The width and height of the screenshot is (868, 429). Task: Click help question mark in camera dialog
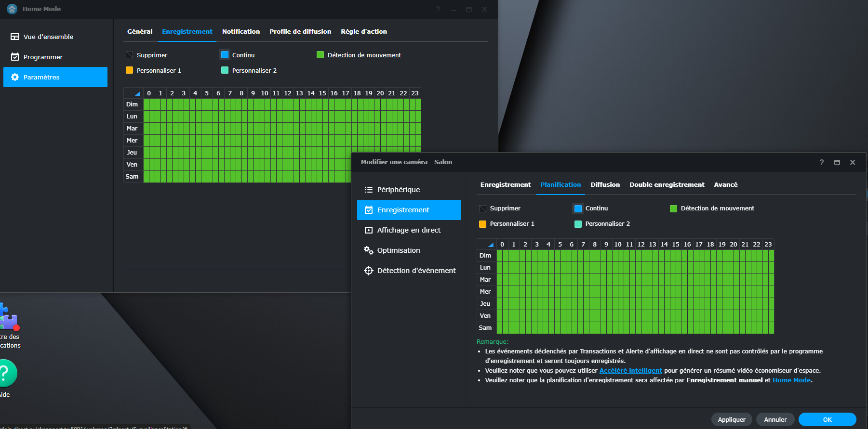pos(822,162)
